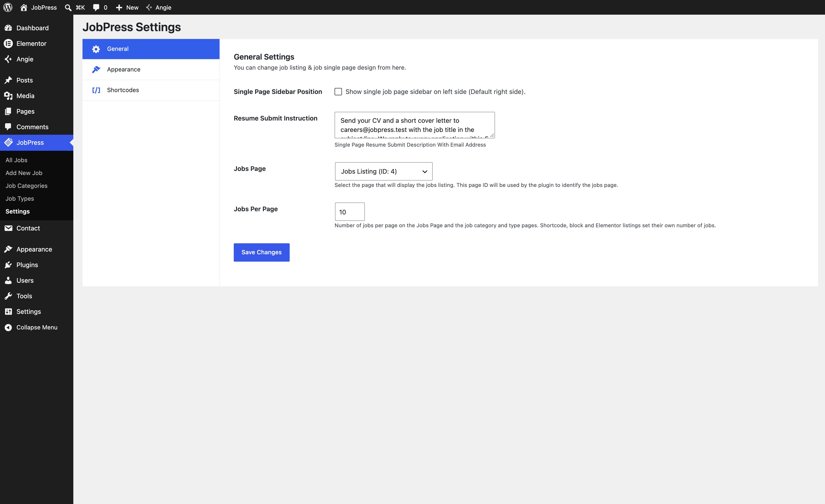Viewport: 825px width, 504px height.
Task: Click the Tools wrench icon
Action: point(8,296)
